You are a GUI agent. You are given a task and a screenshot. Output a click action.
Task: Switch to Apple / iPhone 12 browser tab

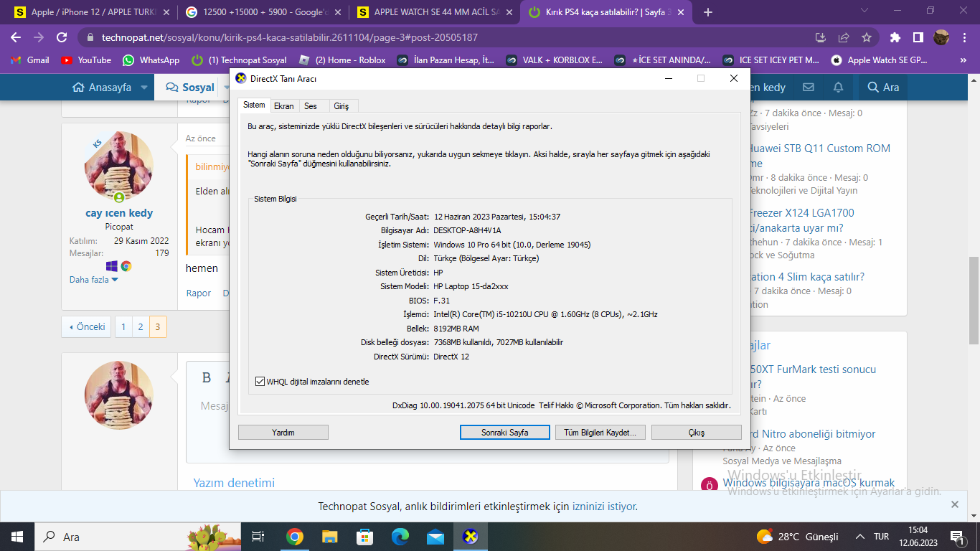92,12
